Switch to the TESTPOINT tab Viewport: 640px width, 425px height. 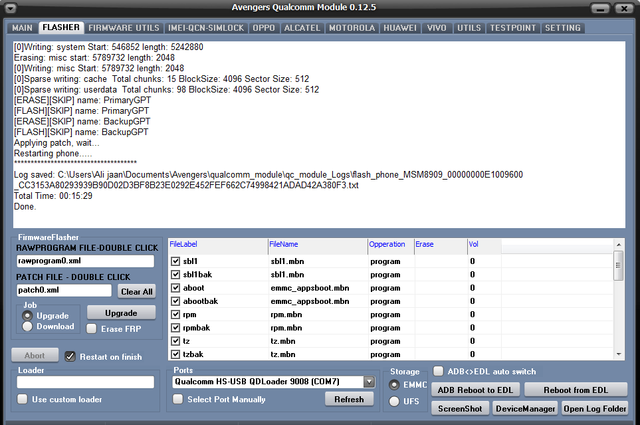pyautogui.click(x=513, y=28)
